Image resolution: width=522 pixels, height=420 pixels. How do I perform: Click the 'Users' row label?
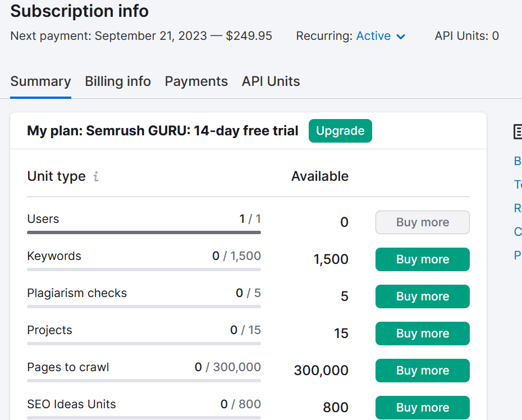click(x=43, y=219)
